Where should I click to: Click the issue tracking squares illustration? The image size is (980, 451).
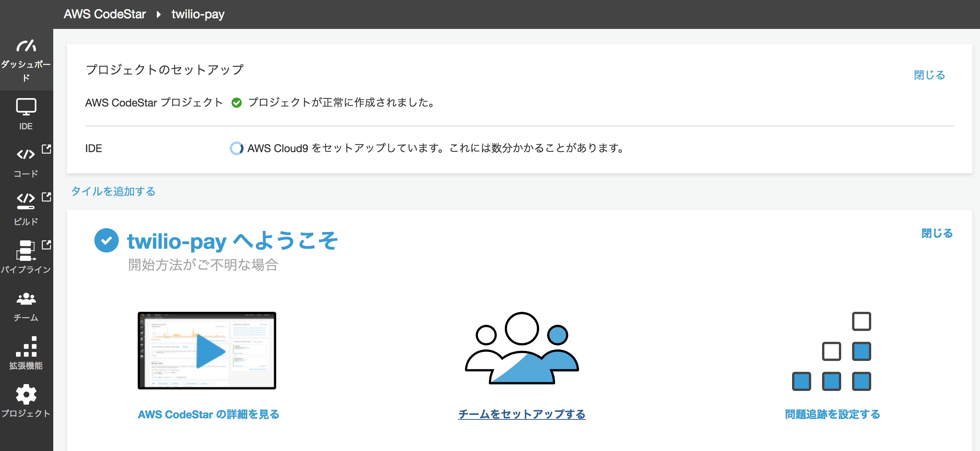(832, 351)
